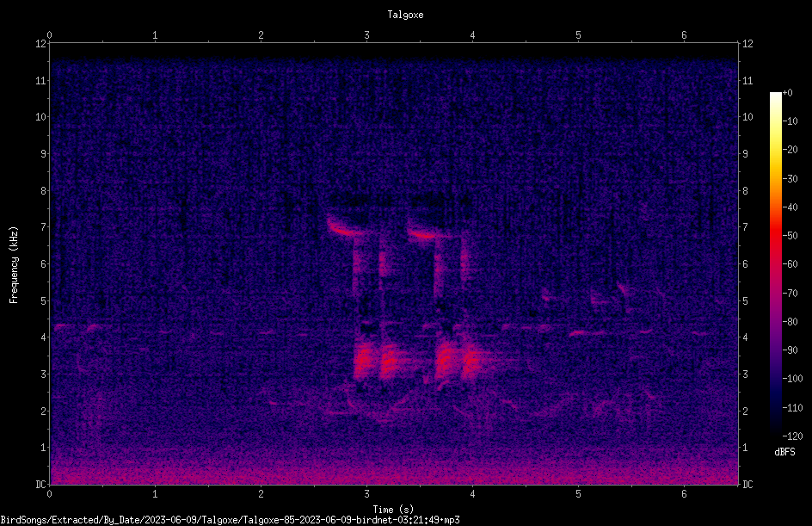Select the "-120" colour scale label
This screenshot has height=526, width=812.
(793, 436)
